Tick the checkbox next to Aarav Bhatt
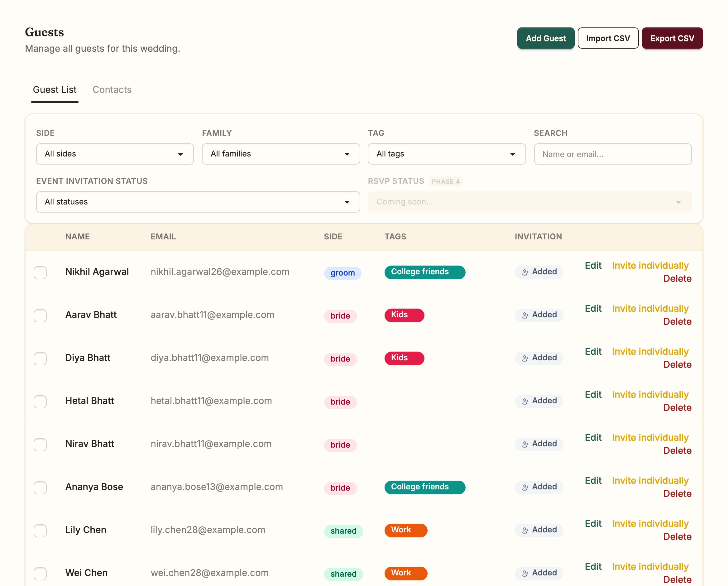This screenshot has width=728, height=586. (x=40, y=315)
